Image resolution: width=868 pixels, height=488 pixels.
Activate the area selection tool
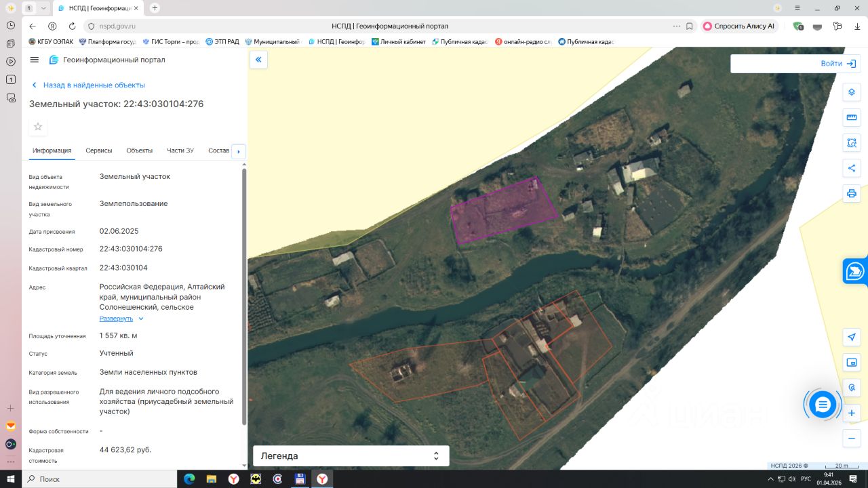[852, 143]
